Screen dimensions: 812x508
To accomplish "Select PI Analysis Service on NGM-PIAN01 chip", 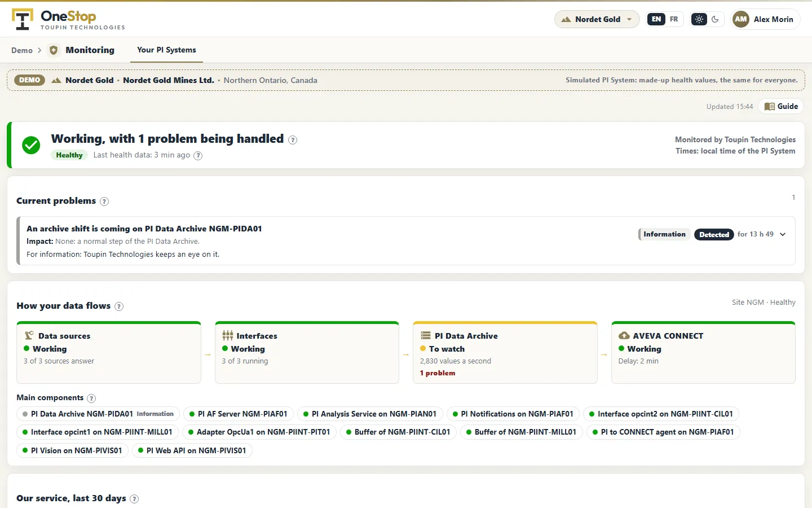I will tap(370, 414).
